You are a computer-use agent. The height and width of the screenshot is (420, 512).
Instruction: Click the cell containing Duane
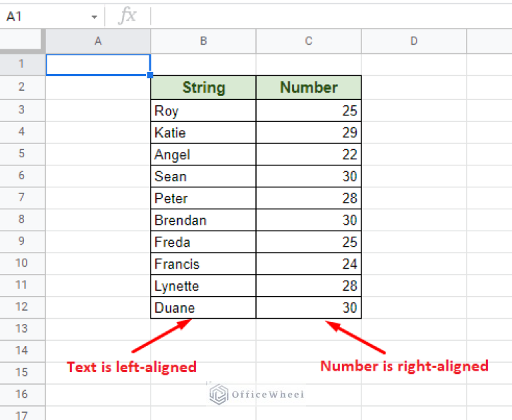pyautogui.click(x=203, y=308)
